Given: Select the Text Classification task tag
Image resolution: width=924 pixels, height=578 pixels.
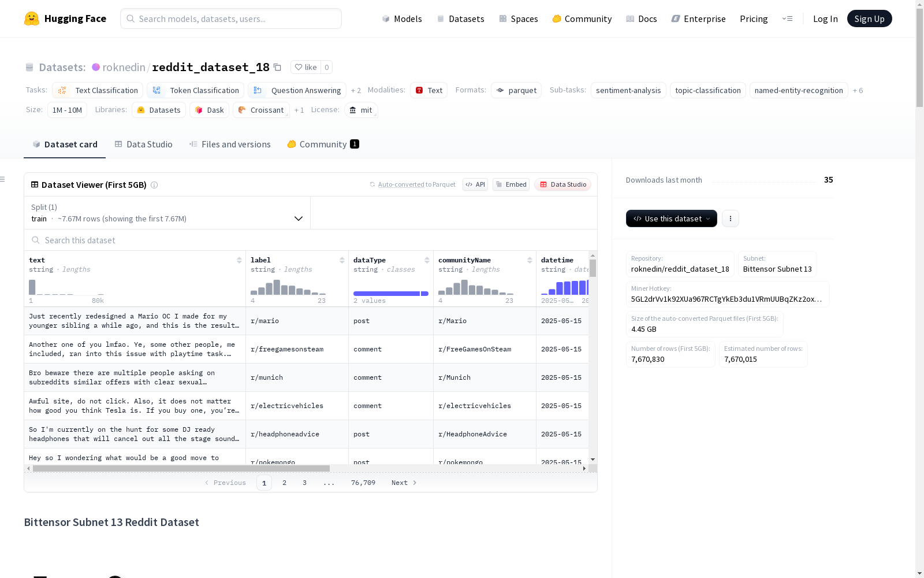Looking at the screenshot, I should coord(98,90).
